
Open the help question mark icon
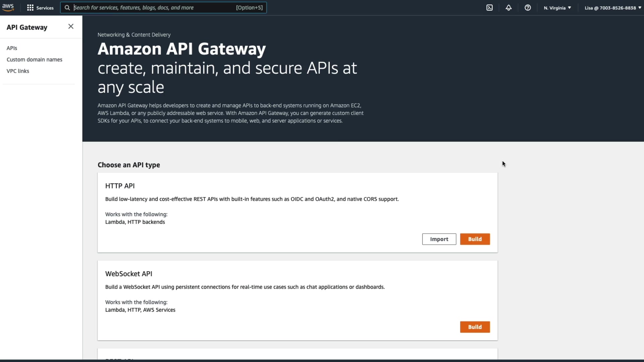pos(528,8)
